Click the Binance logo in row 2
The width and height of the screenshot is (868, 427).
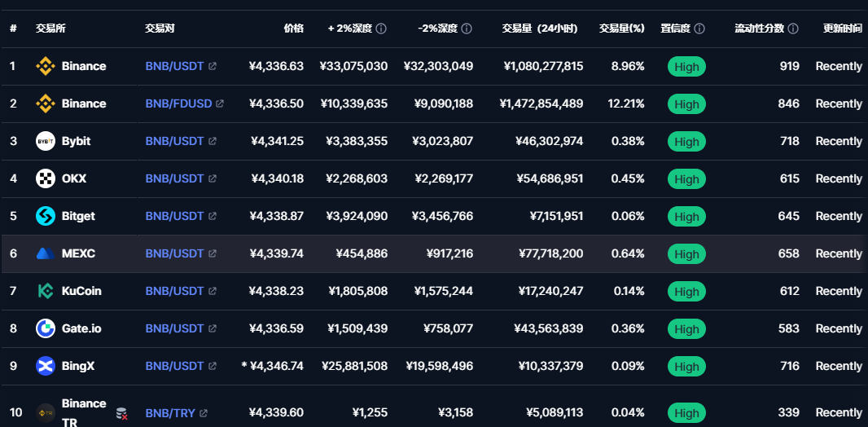[46, 103]
